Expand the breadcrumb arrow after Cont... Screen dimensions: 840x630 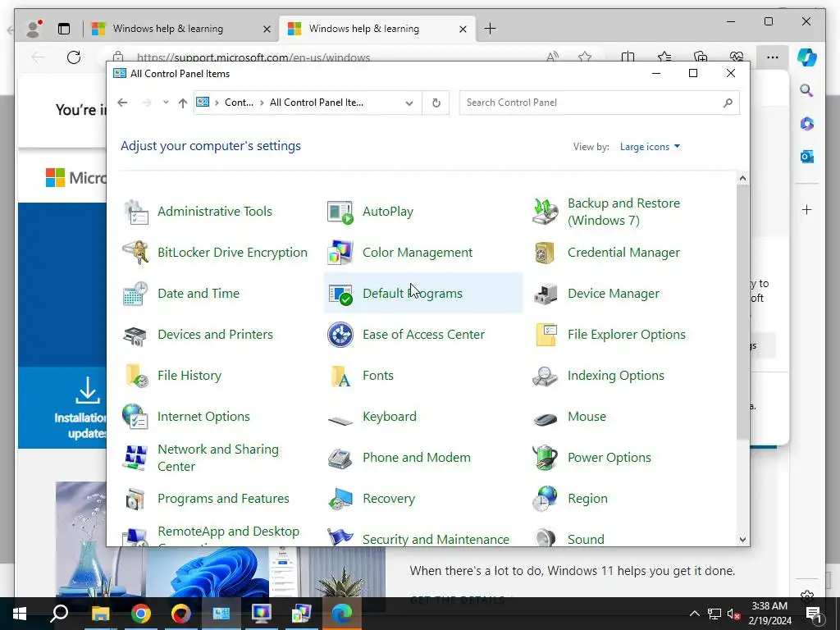point(262,103)
